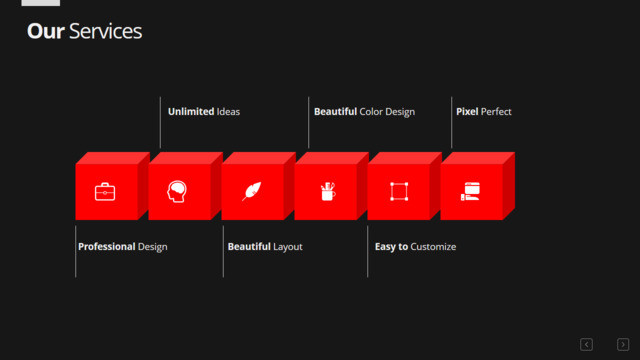Select the pencil cup icon
Screen dimensions: 640x360
[x=328, y=191]
